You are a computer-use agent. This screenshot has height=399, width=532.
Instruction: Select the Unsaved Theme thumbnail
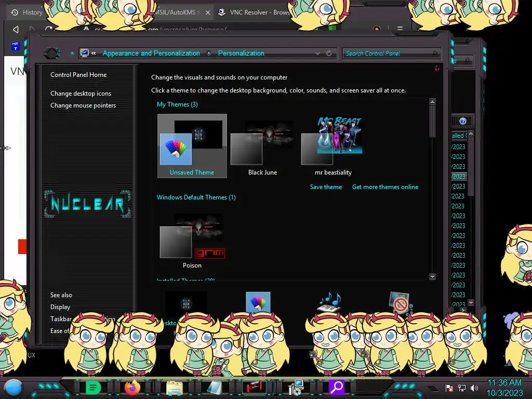pyautogui.click(x=192, y=146)
